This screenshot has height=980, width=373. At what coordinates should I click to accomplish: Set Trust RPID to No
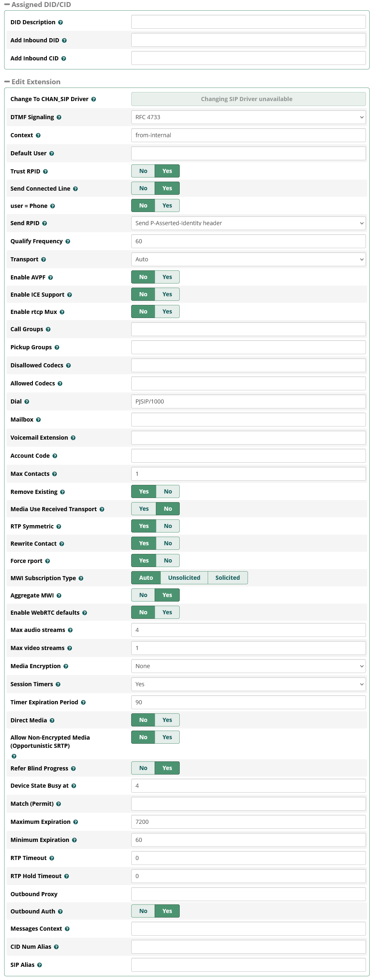pyautogui.click(x=143, y=171)
